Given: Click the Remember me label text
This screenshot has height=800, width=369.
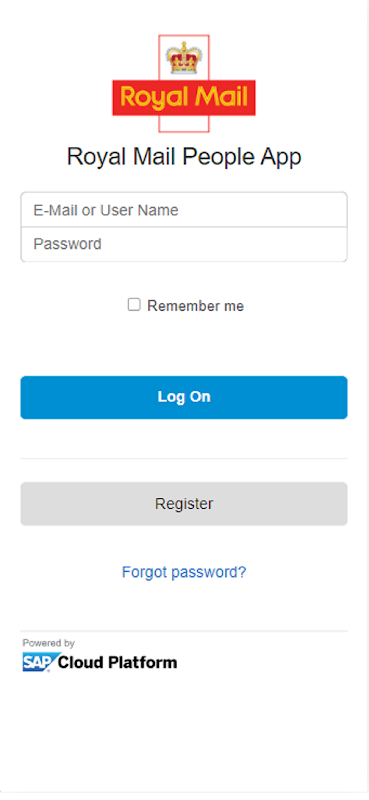Looking at the screenshot, I should [x=195, y=306].
